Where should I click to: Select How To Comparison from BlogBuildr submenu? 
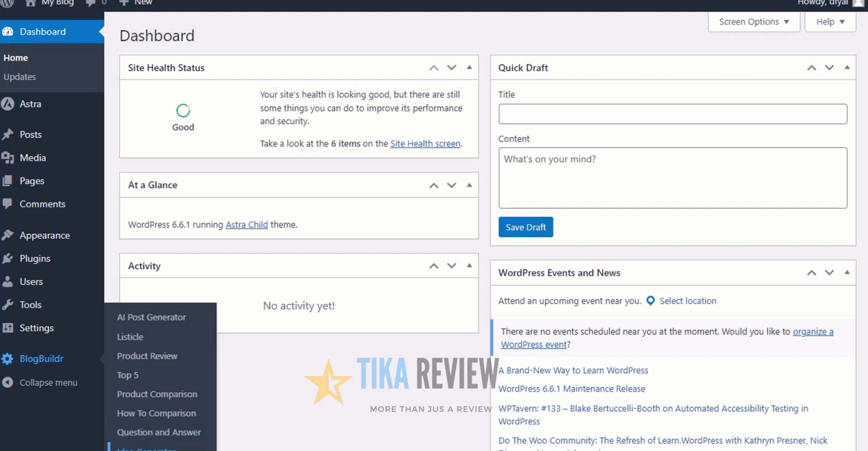click(156, 413)
